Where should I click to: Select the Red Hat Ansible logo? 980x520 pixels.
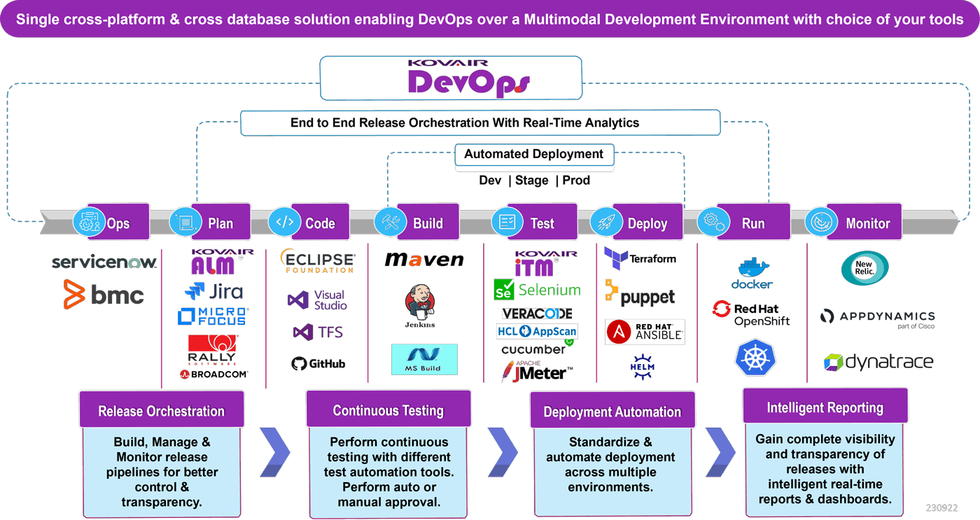644,331
